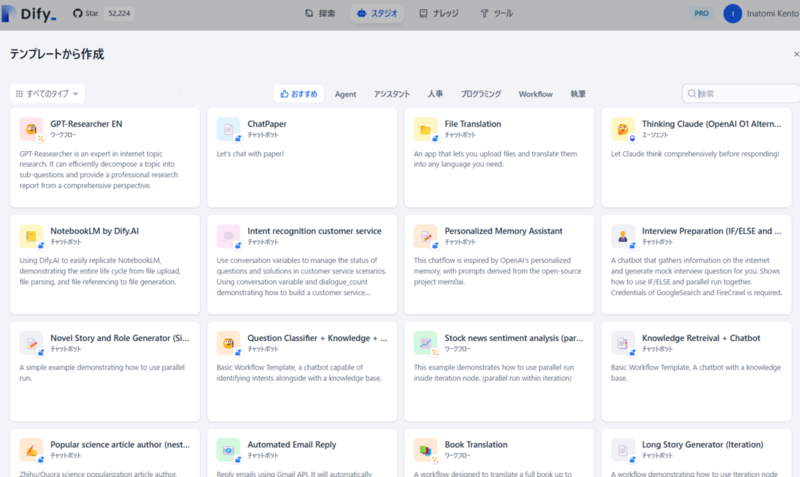Click the Book Translation books icon
The width and height of the screenshot is (800, 477).
pyautogui.click(x=425, y=450)
